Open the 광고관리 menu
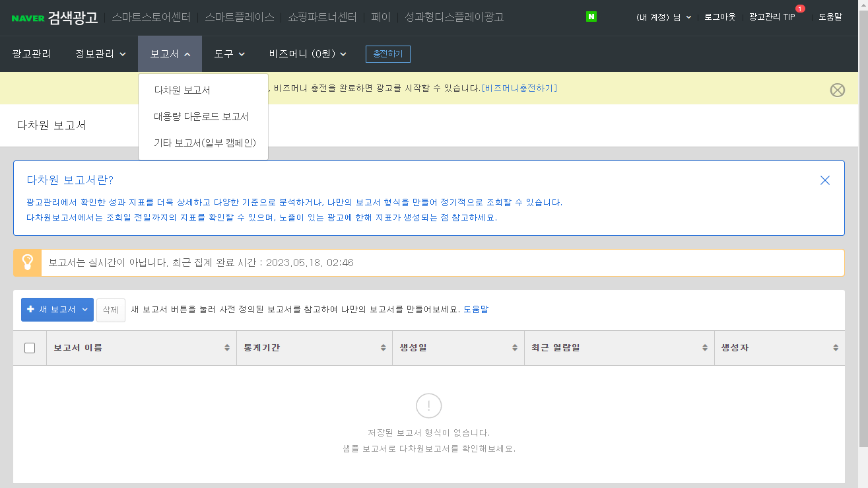The image size is (868, 488). click(32, 54)
